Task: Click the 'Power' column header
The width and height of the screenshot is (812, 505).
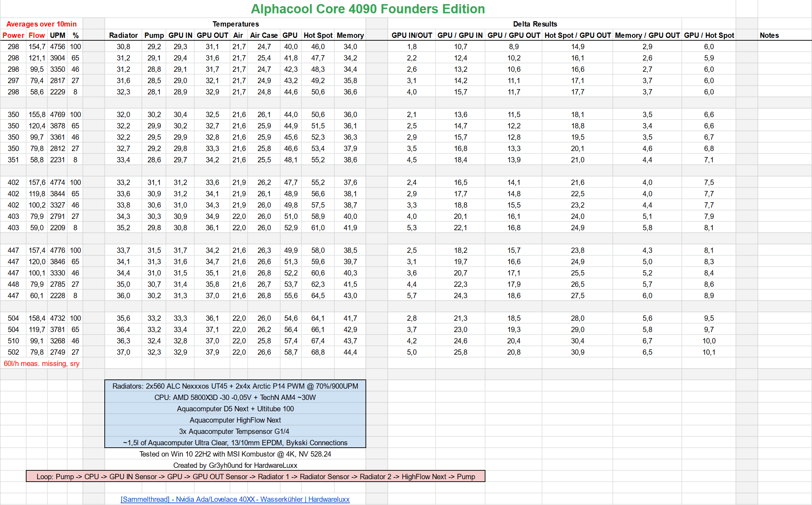Action: point(13,35)
